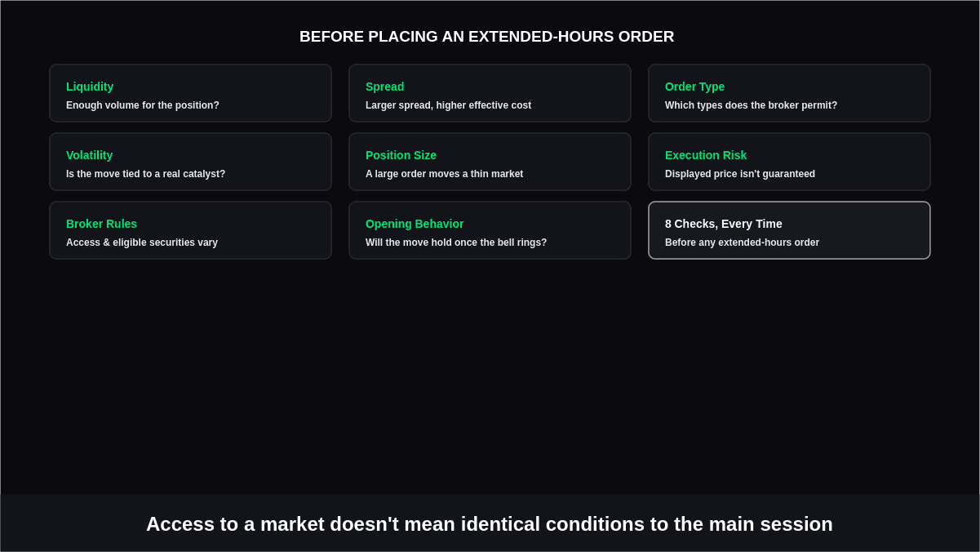Select the Broker Rules card
The width and height of the screenshot is (980, 552).
click(x=190, y=230)
